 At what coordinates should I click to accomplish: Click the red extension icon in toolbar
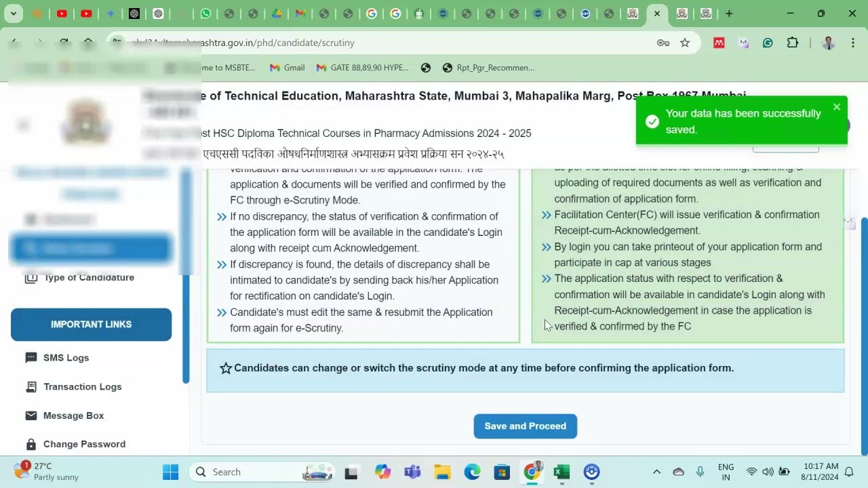(719, 43)
